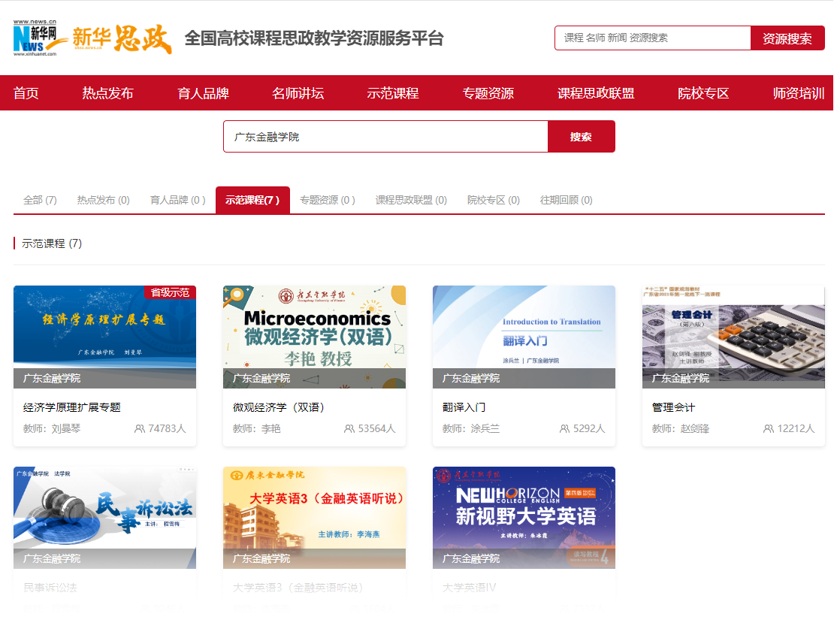
Task: Switch to the 全部 (7) results tab
Action: tap(40, 200)
